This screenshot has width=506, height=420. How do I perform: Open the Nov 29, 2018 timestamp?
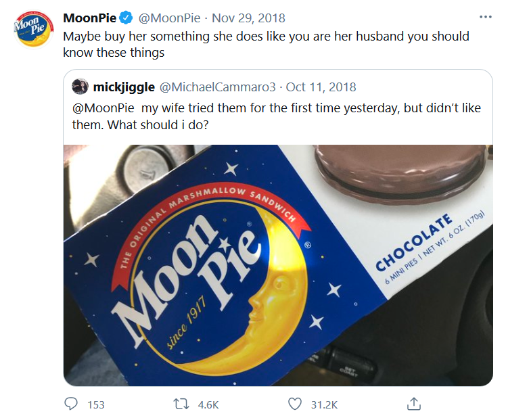pos(247,18)
